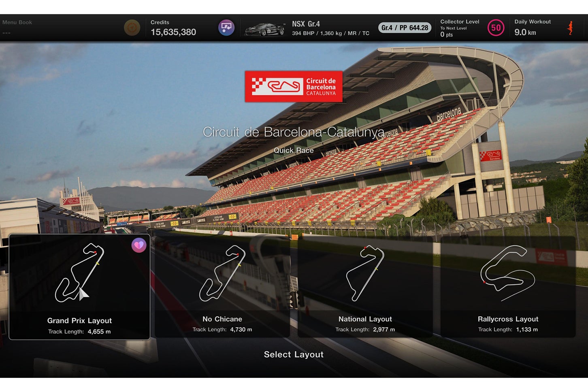Click the Grand Prix Layout label

pyautogui.click(x=79, y=321)
